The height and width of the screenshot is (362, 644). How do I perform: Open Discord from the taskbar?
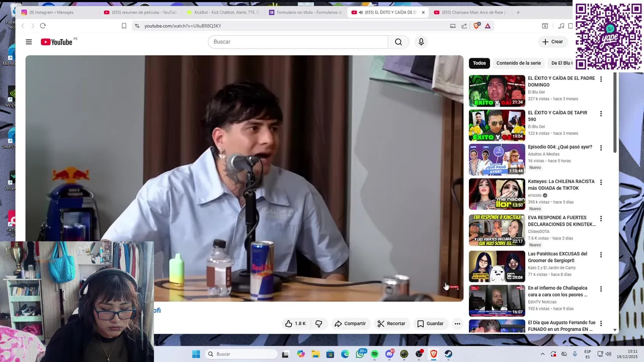(x=389, y=354)
